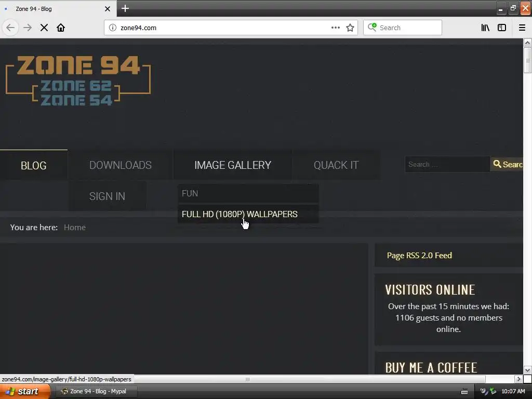Open the QUACK IT menu item
The width and height of the screenshot is (532, 399).
click(336, 165)
